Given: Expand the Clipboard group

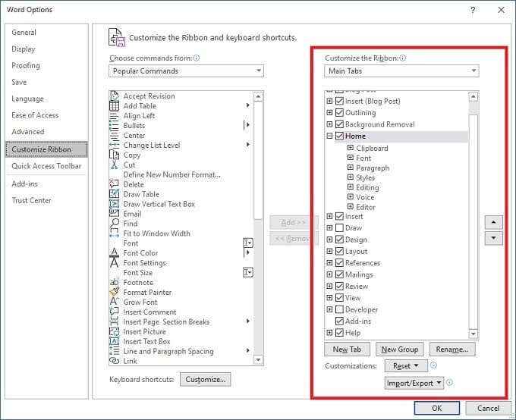Looking at the screenshot, I should [x=351, y=148].
